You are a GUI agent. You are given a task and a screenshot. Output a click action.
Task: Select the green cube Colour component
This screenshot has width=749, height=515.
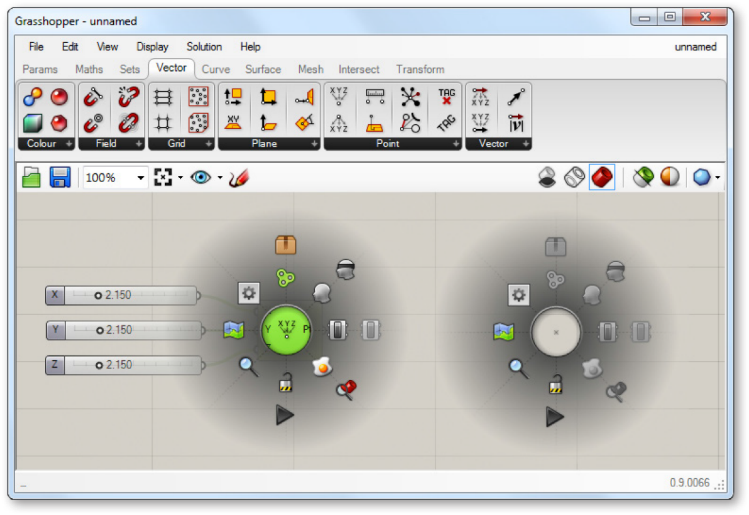(x=32, y=123)
